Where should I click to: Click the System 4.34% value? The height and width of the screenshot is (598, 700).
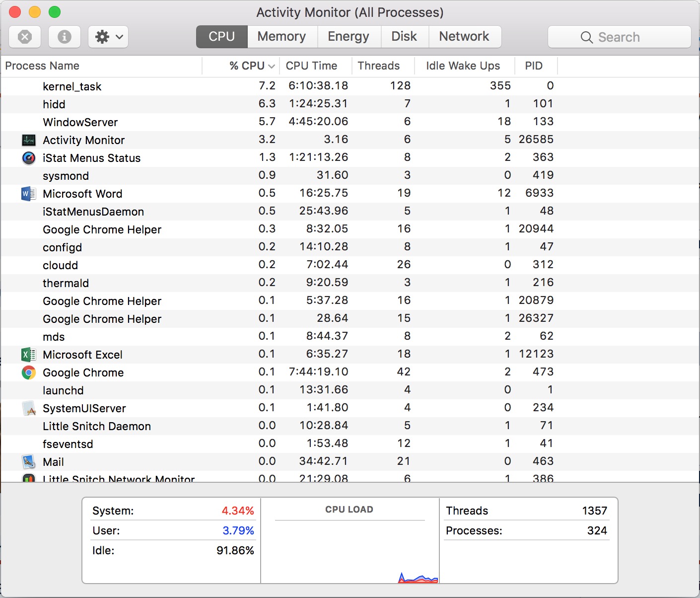(238, 511)
